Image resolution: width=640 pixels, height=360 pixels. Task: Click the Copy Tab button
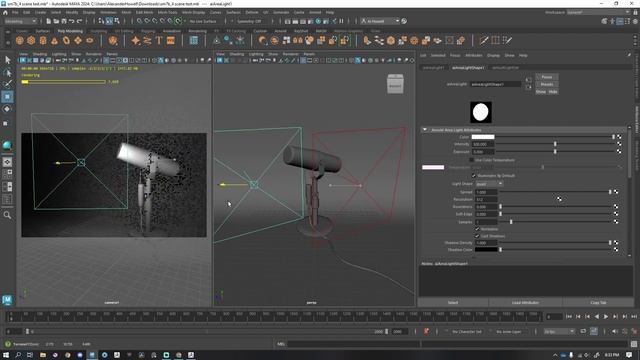click(x=598, y=302)
